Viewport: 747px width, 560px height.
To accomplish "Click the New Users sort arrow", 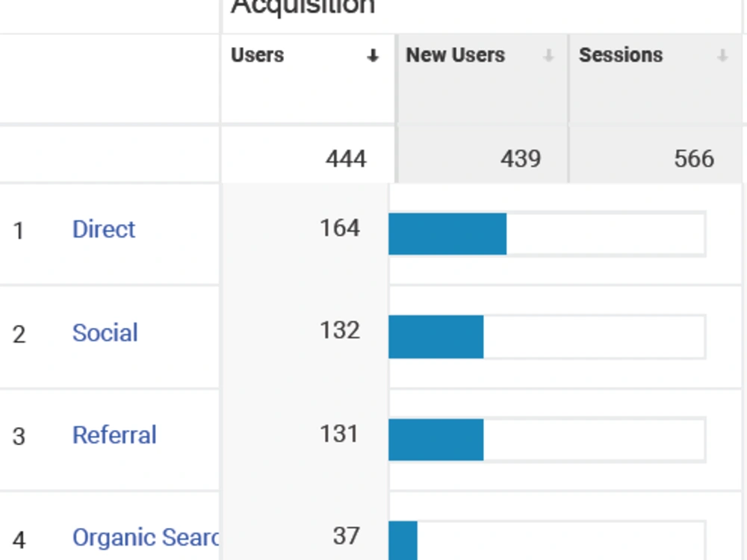I will [548, 56].
